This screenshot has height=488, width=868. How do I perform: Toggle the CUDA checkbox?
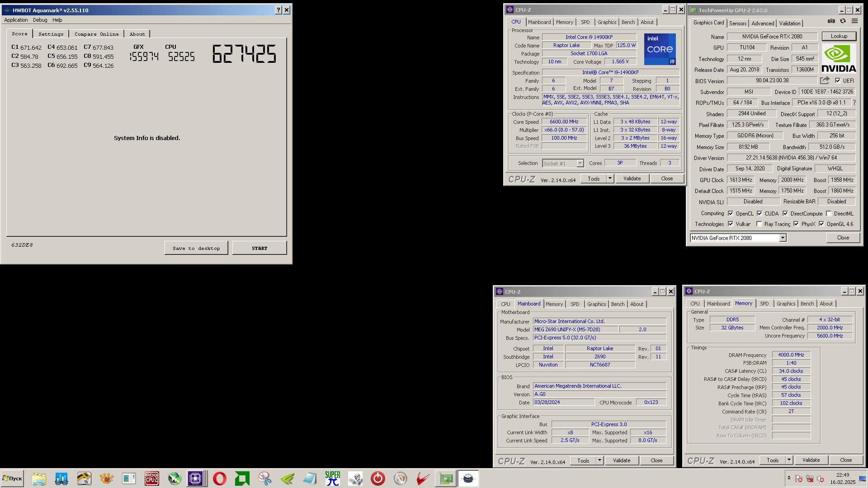pyautogui.click(x=759, y=214)
